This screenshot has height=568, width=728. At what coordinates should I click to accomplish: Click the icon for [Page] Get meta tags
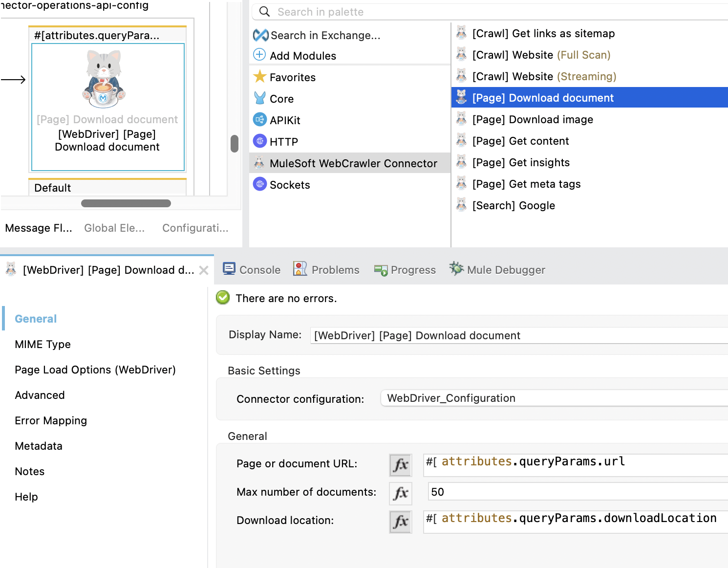pyautogui.click(x=461, y=183)
